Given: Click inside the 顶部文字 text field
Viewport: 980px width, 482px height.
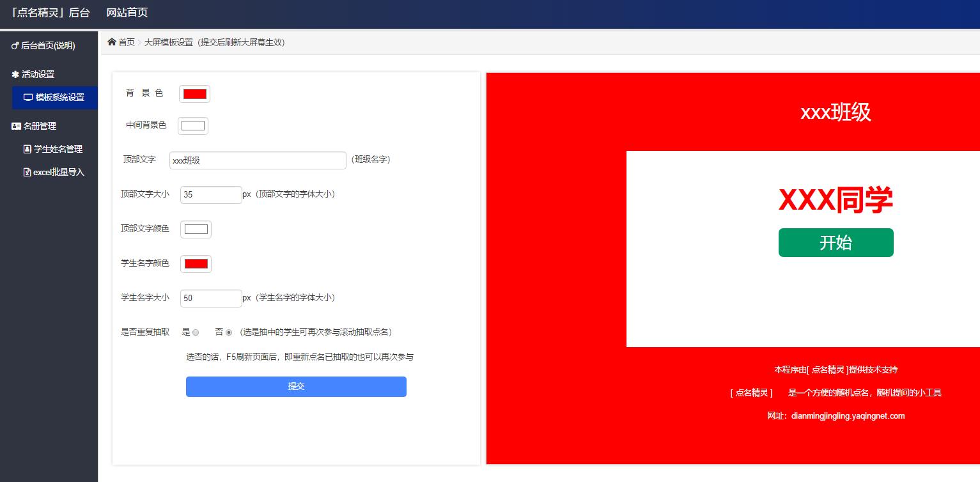Looking at the screenshot, I should [257, 160].
